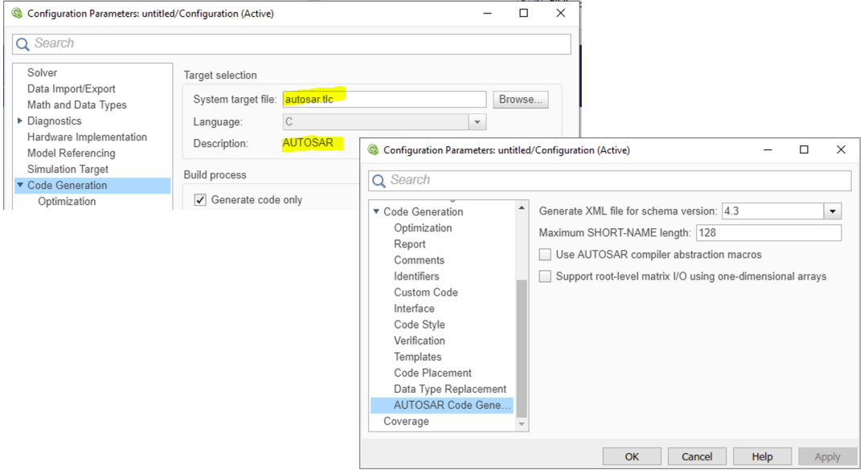Maximize the back Configuration Parameters window
Viewport: 868px width, 474px height.
(x=524, y=14)
